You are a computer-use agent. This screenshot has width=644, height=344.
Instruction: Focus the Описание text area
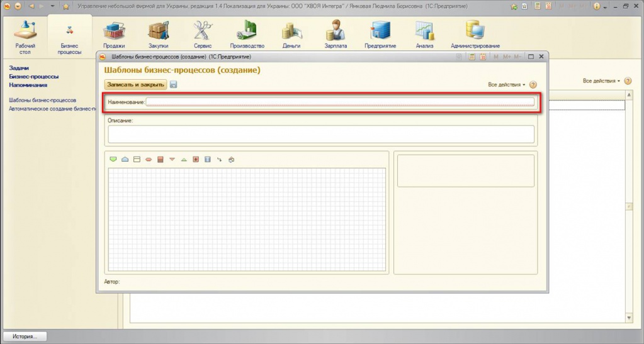point(321,134)
